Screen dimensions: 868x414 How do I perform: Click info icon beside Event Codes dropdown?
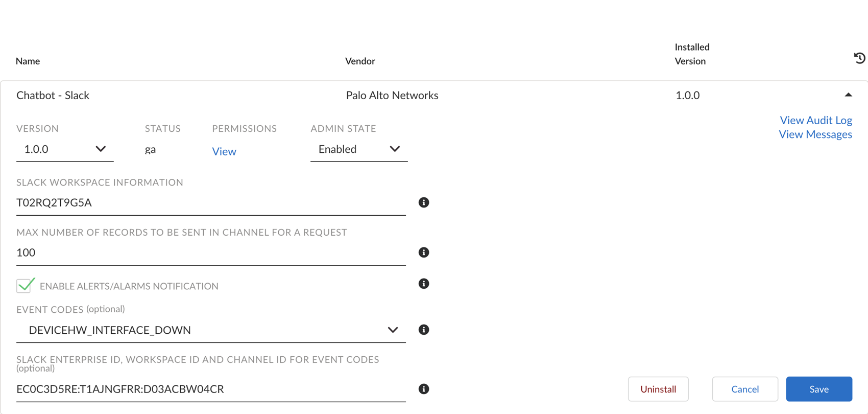coord(424,330)
